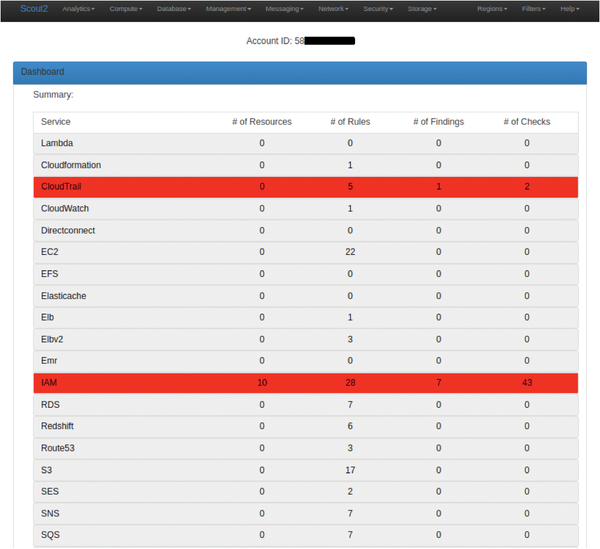The image size is (600, 549).
Task: Select the Lambda service row
Action: (x=306, y=143)
